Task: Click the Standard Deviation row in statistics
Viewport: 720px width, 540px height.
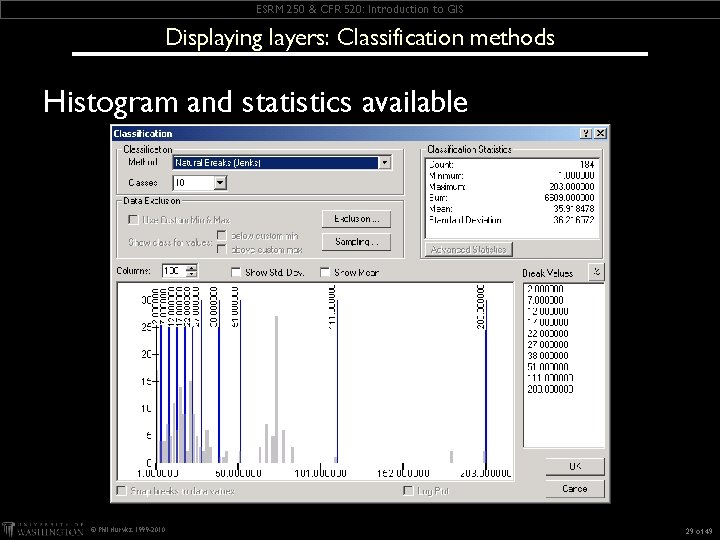Action: click(x=512, y=220)
